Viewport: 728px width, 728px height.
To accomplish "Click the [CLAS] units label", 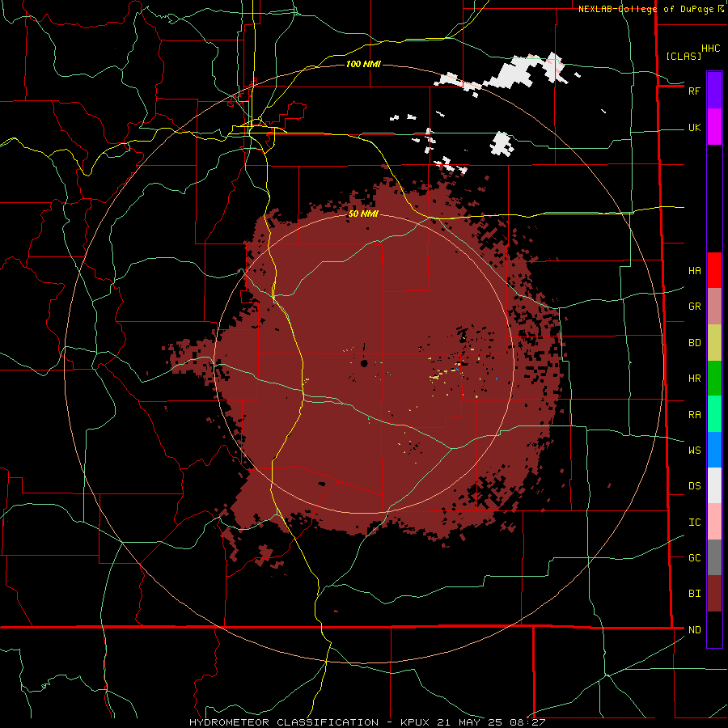I will (684, 56).
